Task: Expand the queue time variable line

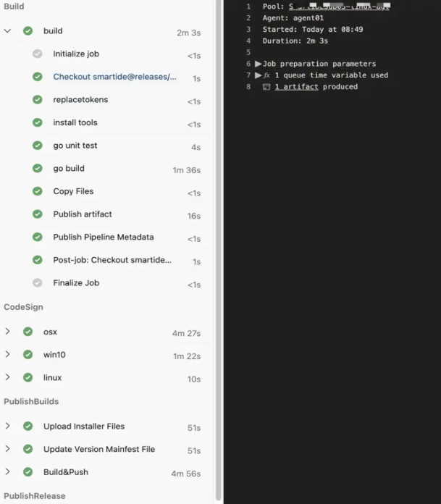Action: (259, 75)
